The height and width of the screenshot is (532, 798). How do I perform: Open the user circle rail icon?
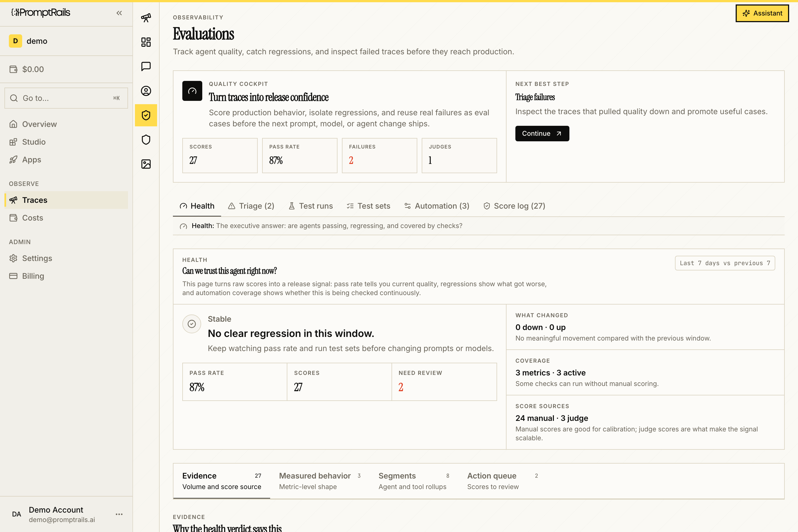146,91
